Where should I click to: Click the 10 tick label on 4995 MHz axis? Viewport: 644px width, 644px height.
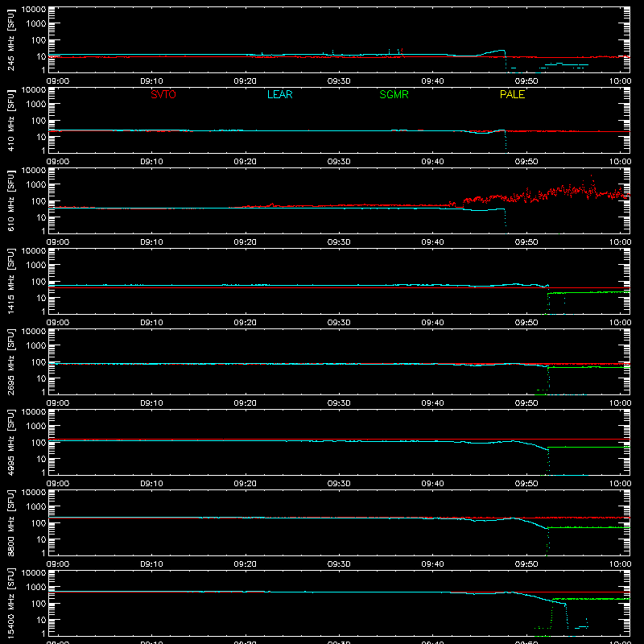click(x=41, y=459)
